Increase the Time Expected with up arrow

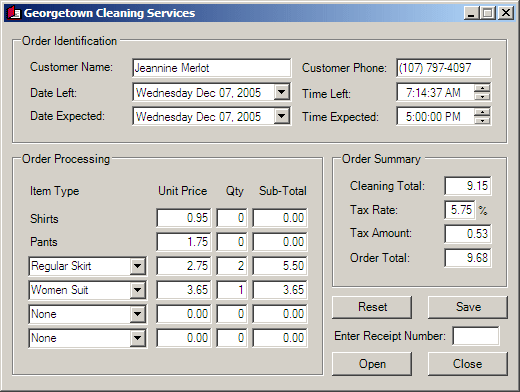pos(482,112)
